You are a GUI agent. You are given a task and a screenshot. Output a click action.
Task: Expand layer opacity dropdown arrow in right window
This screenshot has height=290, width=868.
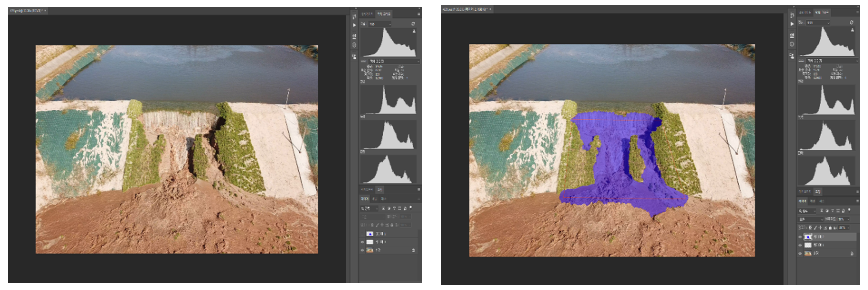[848, 219]
